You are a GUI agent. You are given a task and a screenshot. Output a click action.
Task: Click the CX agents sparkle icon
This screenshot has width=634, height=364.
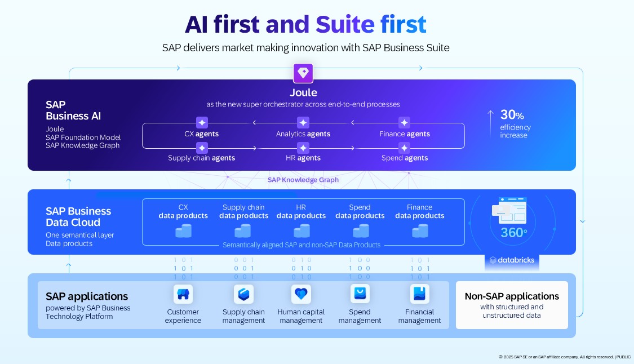202,123
